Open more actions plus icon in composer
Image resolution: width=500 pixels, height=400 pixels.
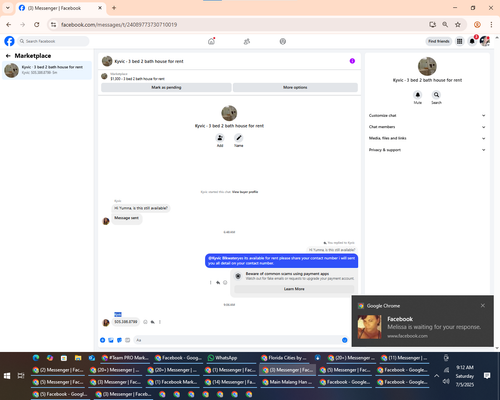(103, 340)
